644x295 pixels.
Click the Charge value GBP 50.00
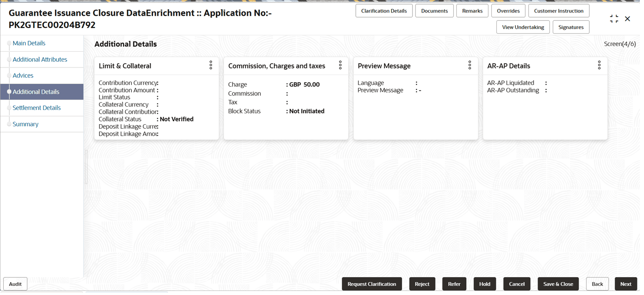point(304,85)
